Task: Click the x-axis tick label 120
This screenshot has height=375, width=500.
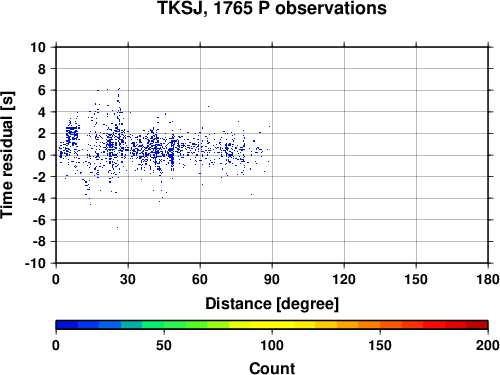Action: tap(344, 279)
